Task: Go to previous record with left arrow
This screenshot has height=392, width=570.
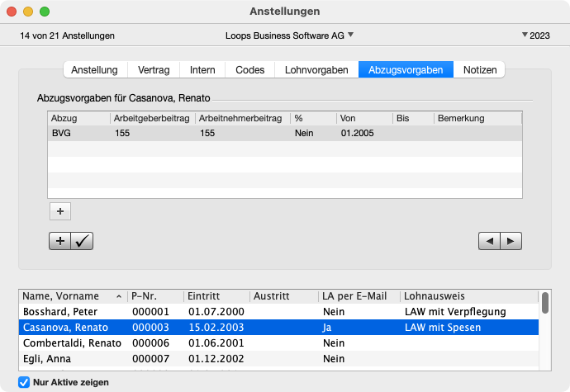Action: pos(490,241)
